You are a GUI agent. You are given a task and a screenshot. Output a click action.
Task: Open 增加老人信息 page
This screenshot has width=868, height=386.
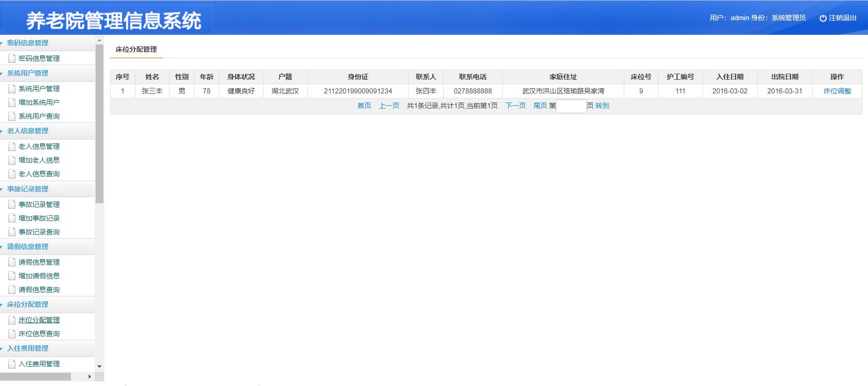(39, 160)
